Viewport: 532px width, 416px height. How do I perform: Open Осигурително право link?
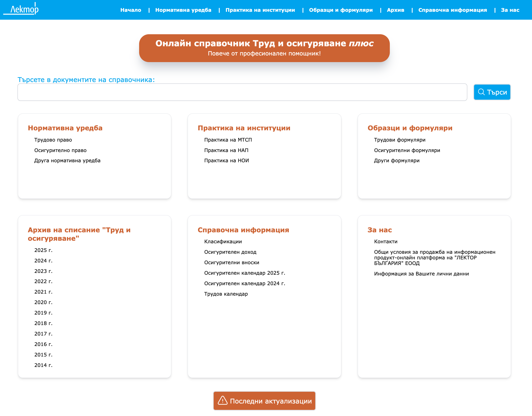coord(61,150)
